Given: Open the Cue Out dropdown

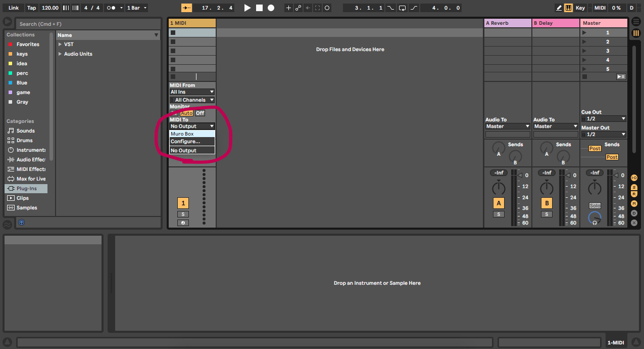Looking at the screenshot, I should [x=604, y=119].
